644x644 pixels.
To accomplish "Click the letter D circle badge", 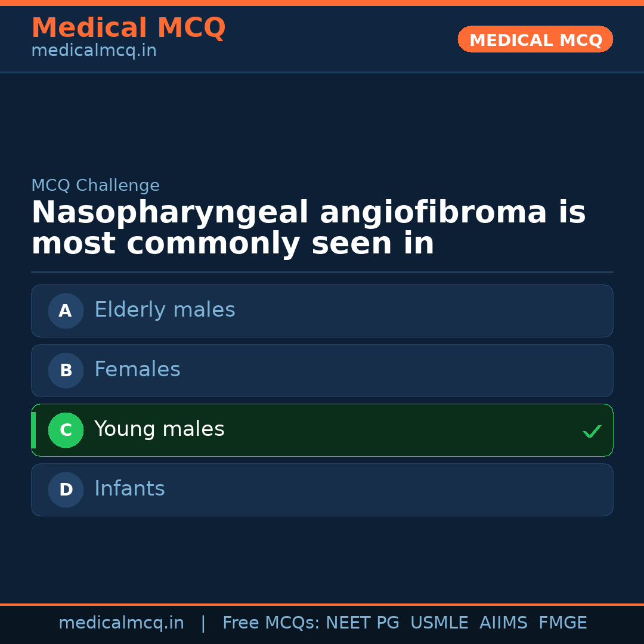I will [66, 490].
